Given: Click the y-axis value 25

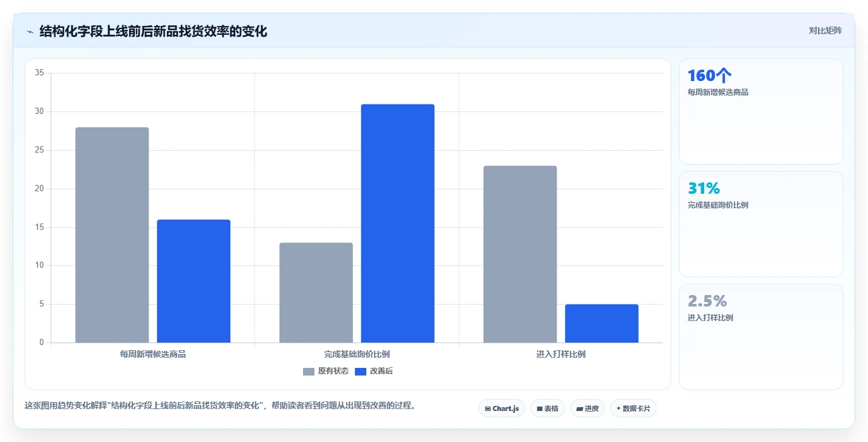Looking at the screenshot, I should 39,150.
